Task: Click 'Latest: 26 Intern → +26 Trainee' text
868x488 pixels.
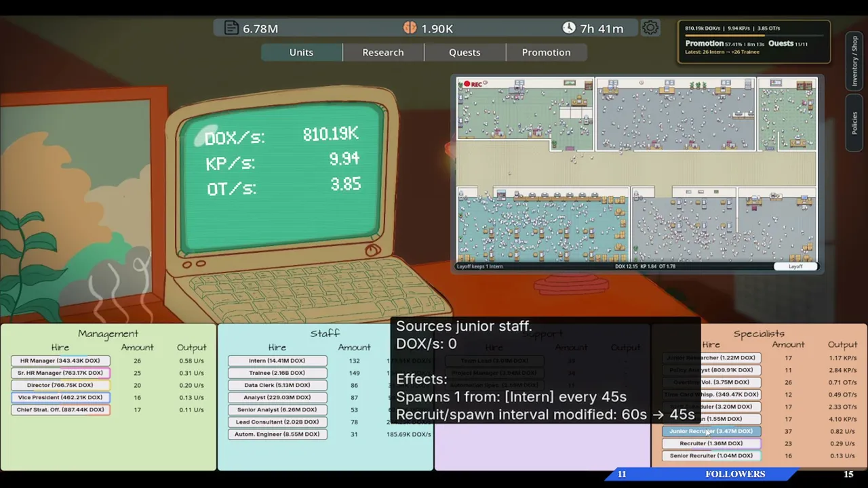Action: 722,52
